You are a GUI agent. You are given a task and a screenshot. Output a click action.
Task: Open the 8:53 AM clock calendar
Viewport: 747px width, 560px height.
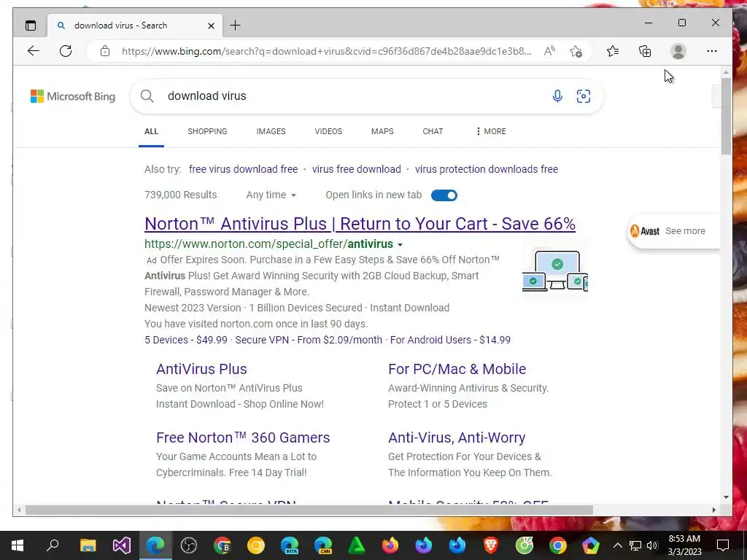(x=684, y=545)
